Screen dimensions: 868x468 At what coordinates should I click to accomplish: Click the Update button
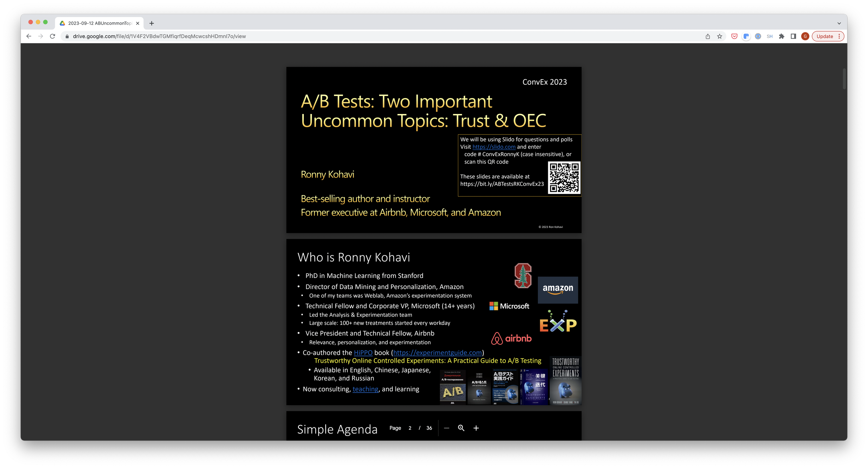824,36
